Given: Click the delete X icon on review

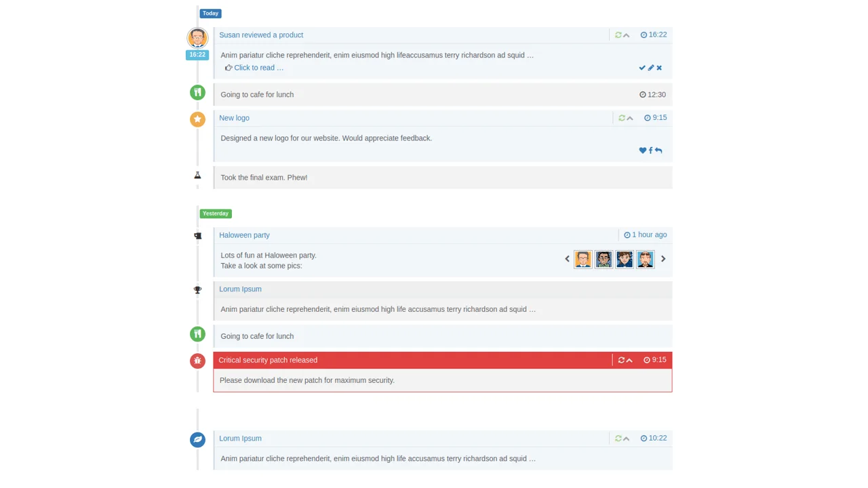Looking at the screenshot, I should pos(659,68).
